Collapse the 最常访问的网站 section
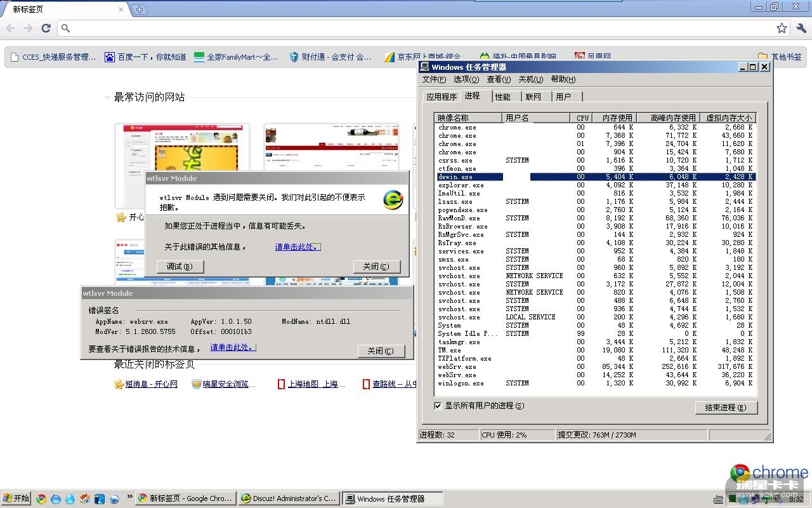812x508 pixels. 107,98
